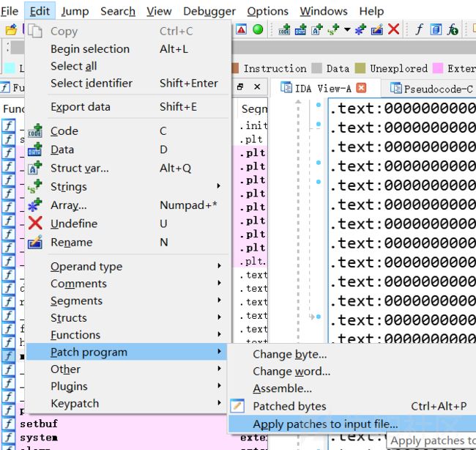Click toolbar Array asterisk icon

(360, 29)
